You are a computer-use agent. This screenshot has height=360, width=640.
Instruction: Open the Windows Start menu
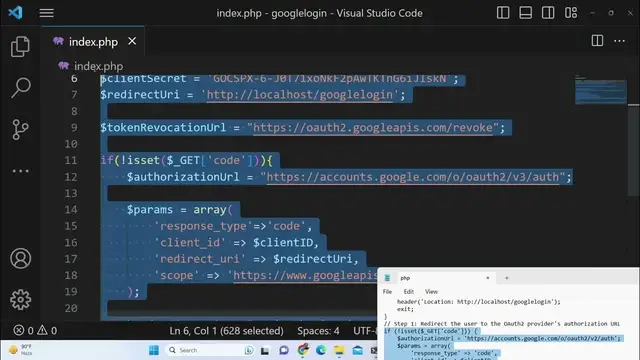point(154,350)
